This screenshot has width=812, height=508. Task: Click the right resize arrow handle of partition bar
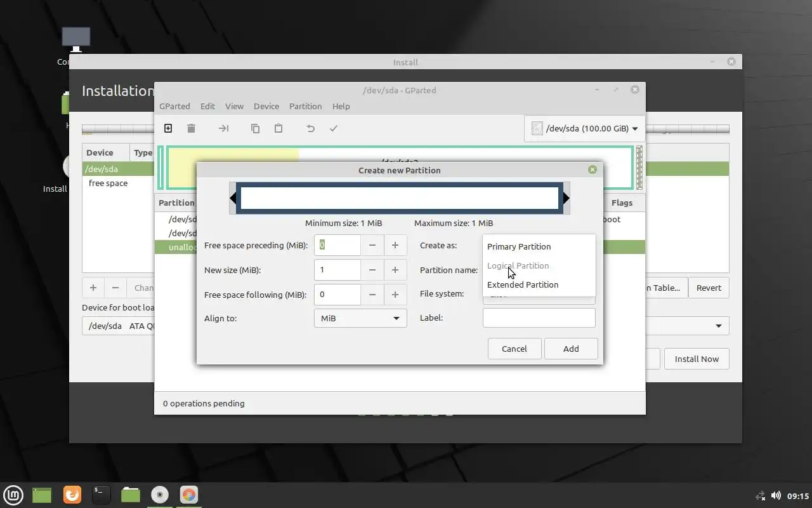pos(566,198)
